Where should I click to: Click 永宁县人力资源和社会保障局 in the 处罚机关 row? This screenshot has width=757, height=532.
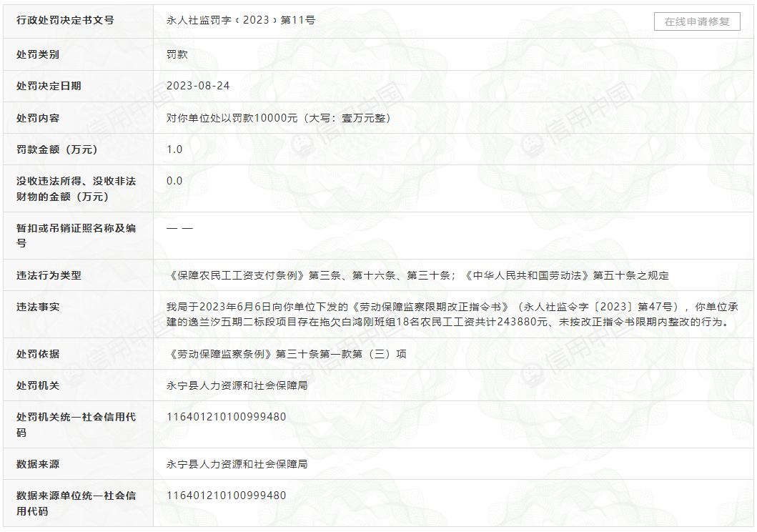pyautogui.click(x=237, y=385)
